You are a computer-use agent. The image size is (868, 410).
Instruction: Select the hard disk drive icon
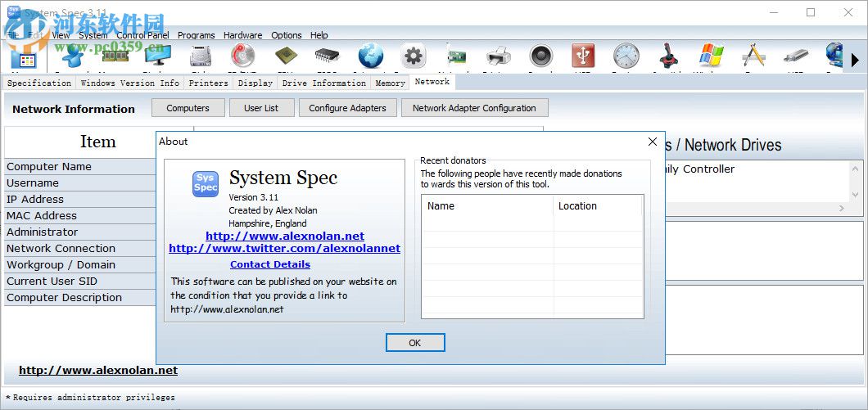pyautogui.click(x=201, y=56)
